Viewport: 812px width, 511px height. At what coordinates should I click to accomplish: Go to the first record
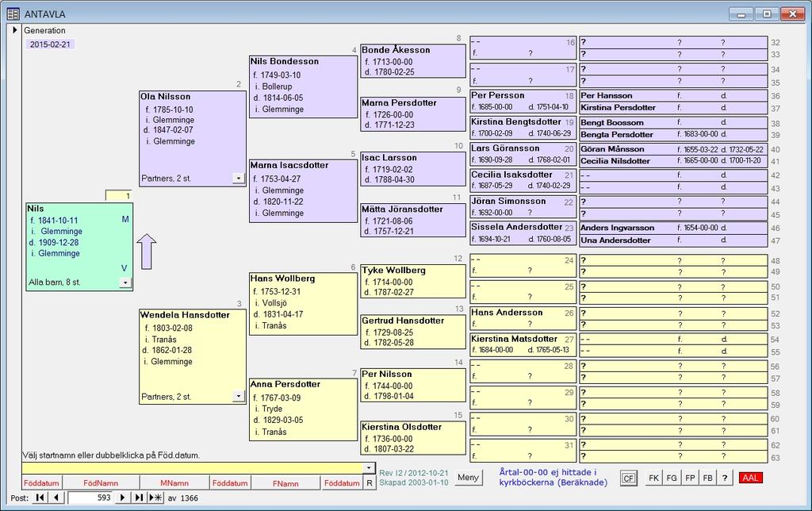[x=40, y=498]
